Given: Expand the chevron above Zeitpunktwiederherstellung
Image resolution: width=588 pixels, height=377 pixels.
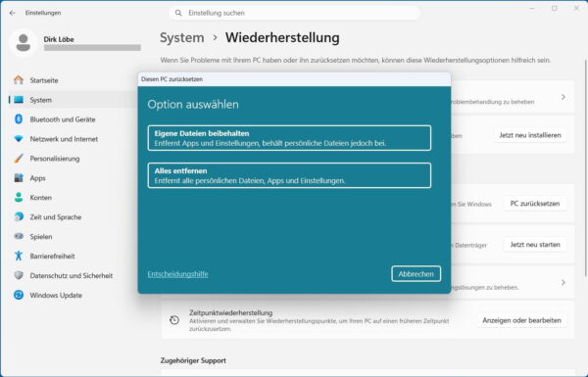Looking at the screenshot, I should pyautogui.click(x=563, y=282).
